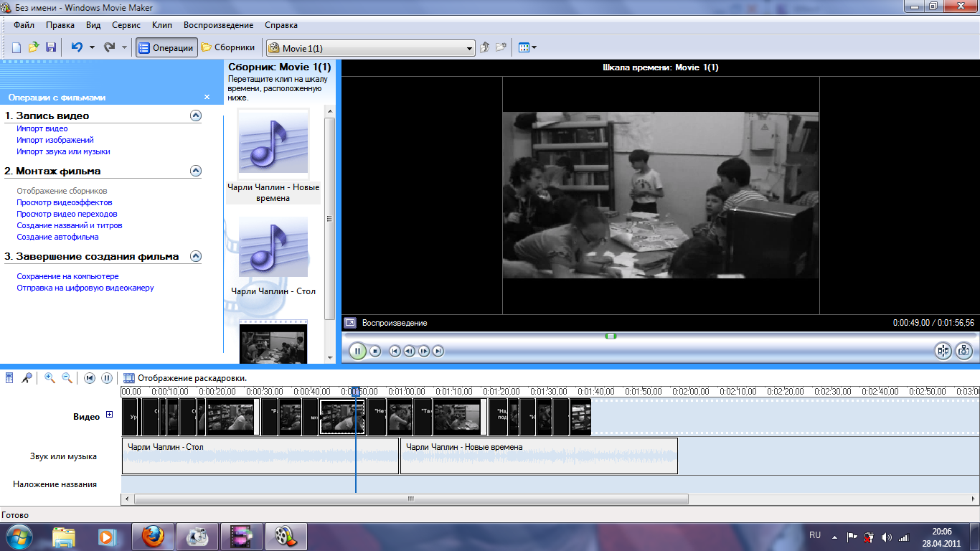Undo the last action
Image resolution: width=980 pixels, height=551 pixels.
(x=77, y=47)
